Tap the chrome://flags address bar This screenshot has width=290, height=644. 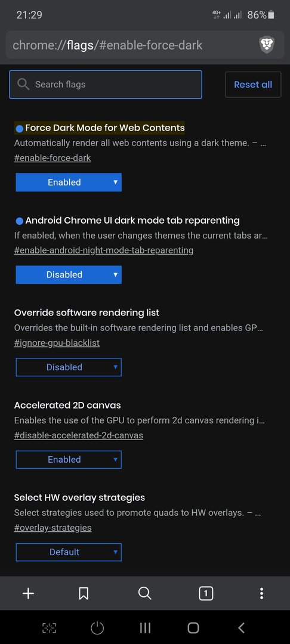tap(131, 45)
